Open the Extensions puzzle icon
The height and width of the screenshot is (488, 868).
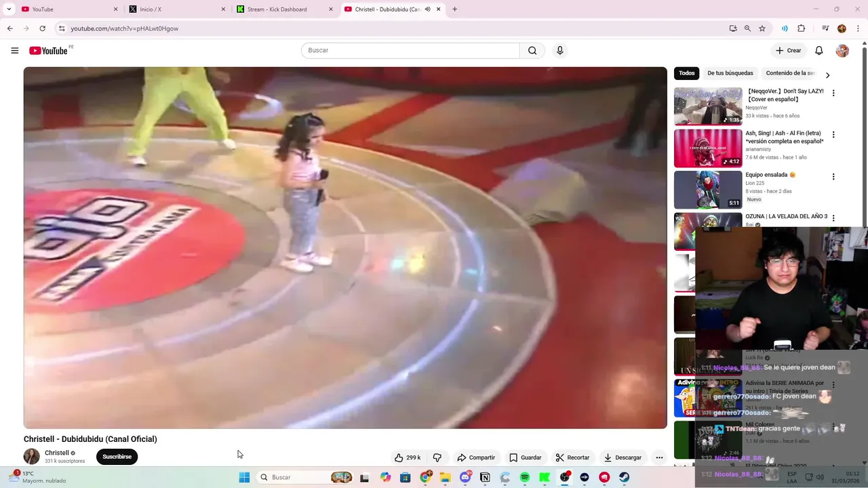pos(802,28)
